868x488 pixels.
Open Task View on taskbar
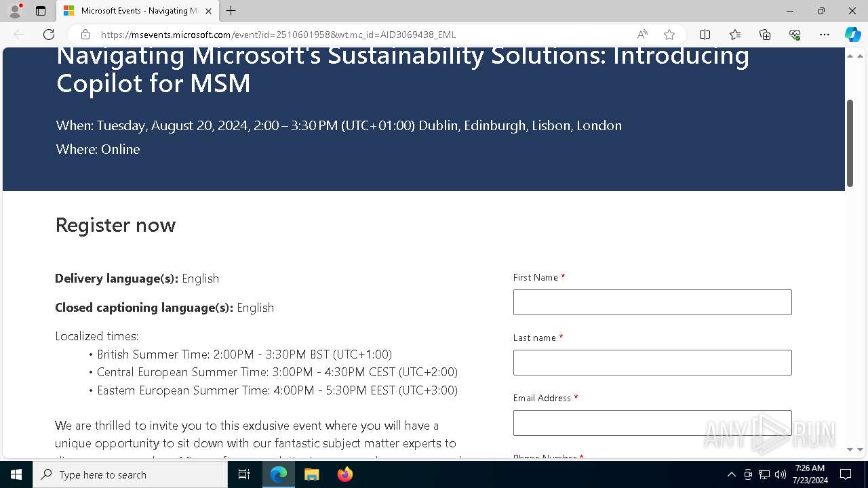(244, 474)
